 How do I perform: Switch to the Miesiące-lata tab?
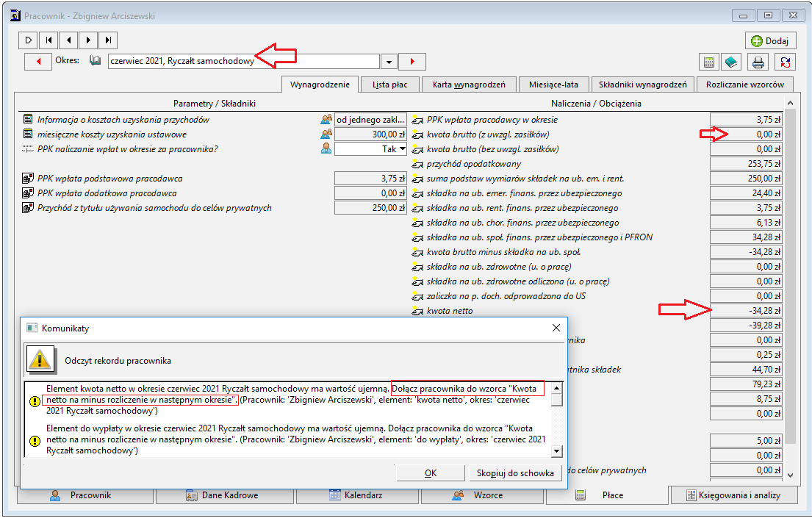click(553, 85)
